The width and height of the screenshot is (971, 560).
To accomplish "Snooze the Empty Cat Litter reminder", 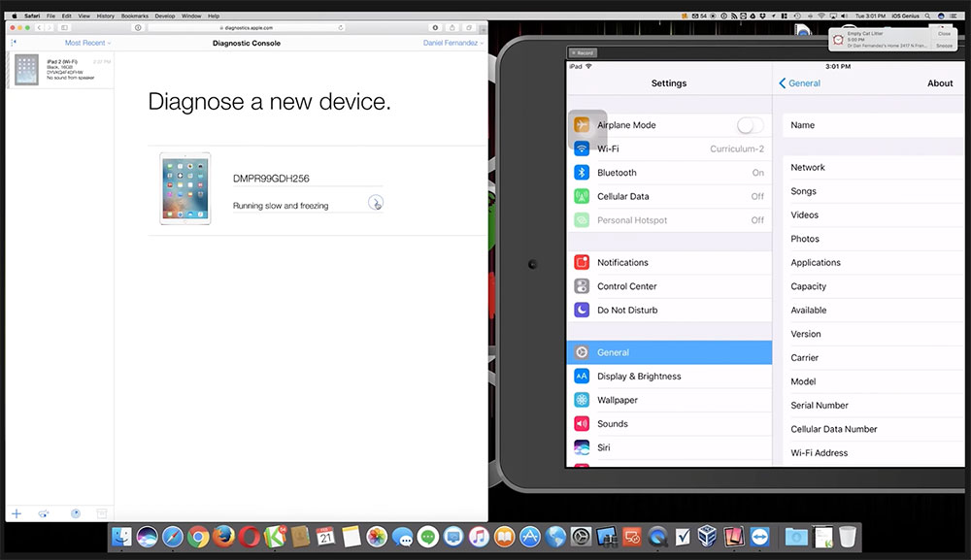I will (x=945, y=46).
